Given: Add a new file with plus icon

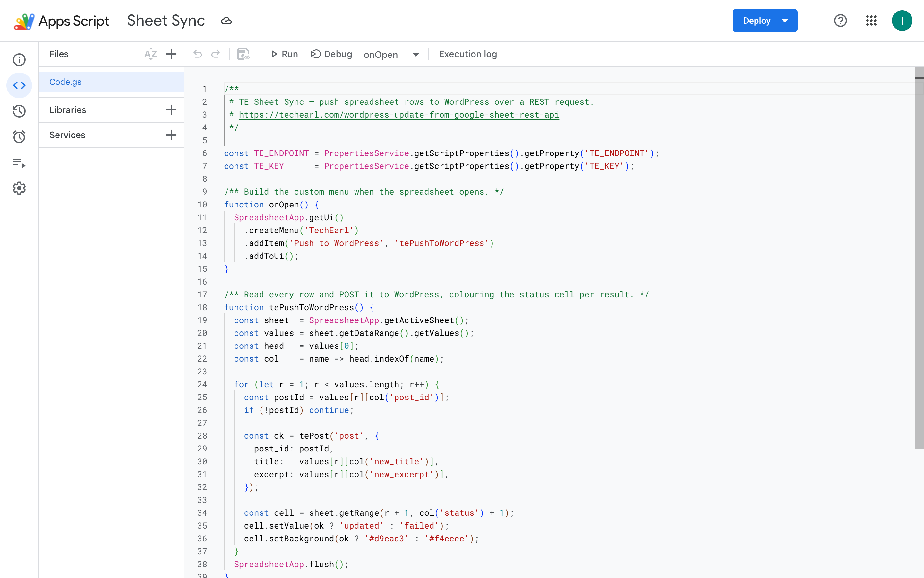Looking at the screenshot, I should pyautogui.click(x=171, y=54).
